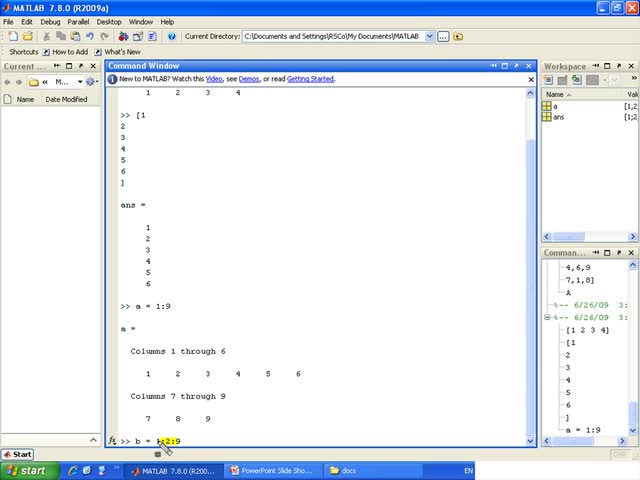Viewport: 640px width, 480px height.
Task: Click the MATLAB Start button
Action: (17, 454)
